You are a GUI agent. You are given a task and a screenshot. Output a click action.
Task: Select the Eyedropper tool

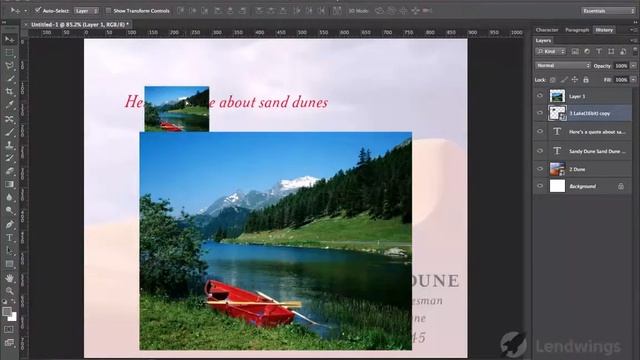coord(9,105)
